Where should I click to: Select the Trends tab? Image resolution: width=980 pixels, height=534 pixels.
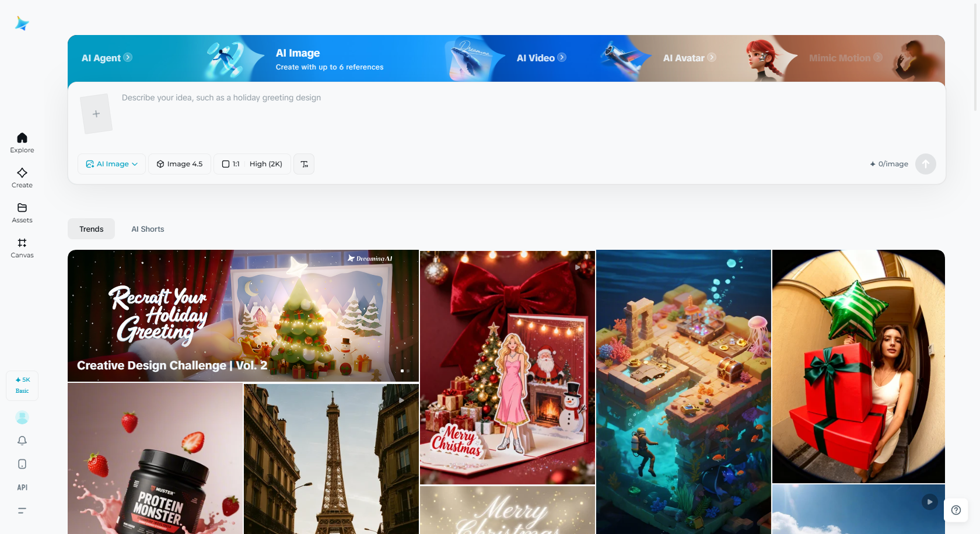[91, 229]
